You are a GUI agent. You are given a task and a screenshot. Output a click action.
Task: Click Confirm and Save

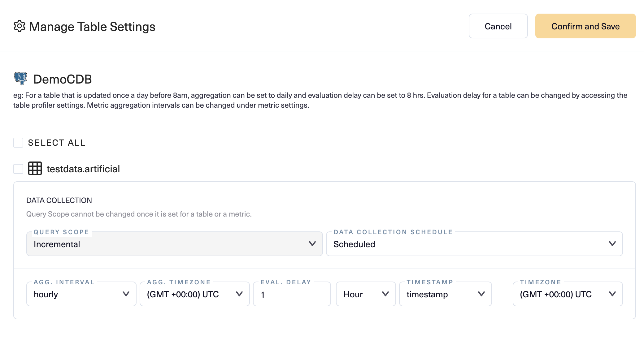pyautogui.click(x=585, y=26)
